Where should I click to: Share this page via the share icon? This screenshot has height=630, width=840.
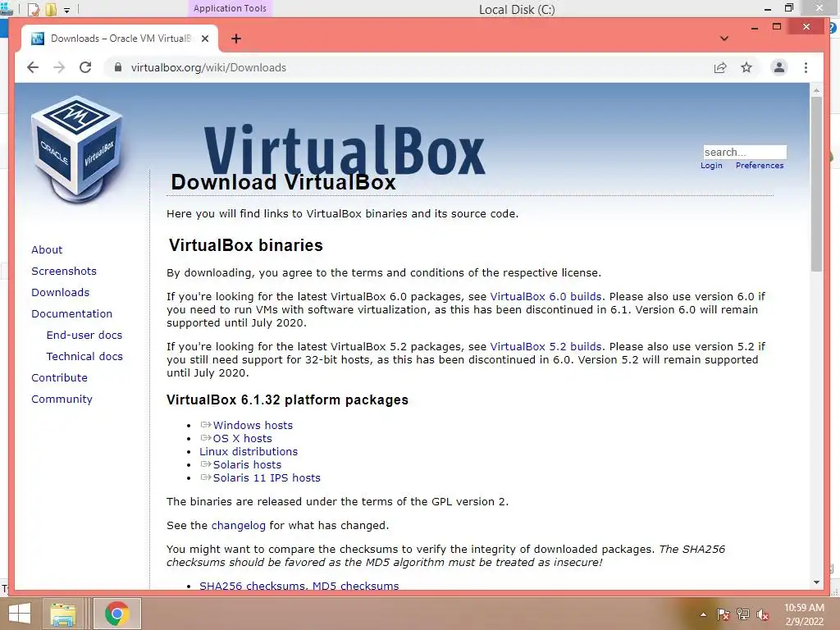(x=720, y=67)
